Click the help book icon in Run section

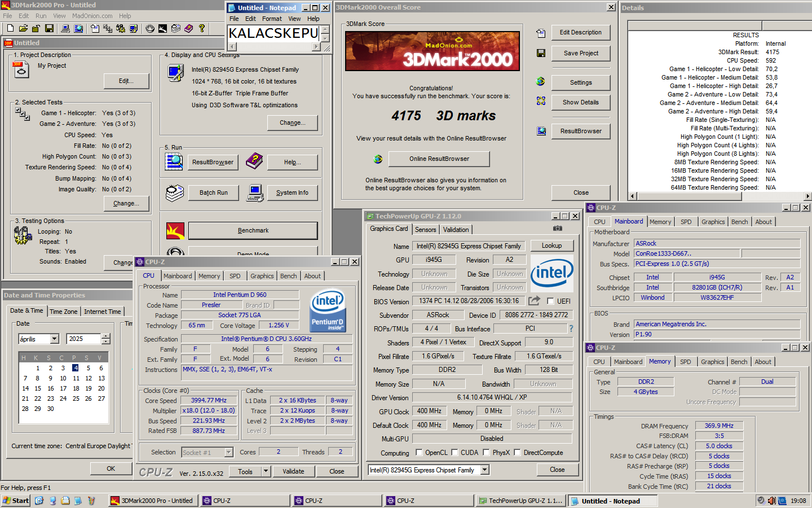click(254, 161)
